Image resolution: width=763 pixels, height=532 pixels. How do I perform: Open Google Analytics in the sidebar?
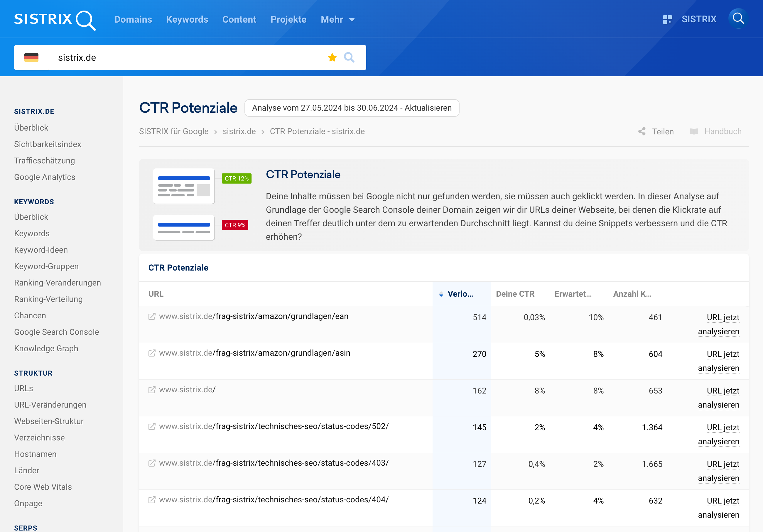45,177
